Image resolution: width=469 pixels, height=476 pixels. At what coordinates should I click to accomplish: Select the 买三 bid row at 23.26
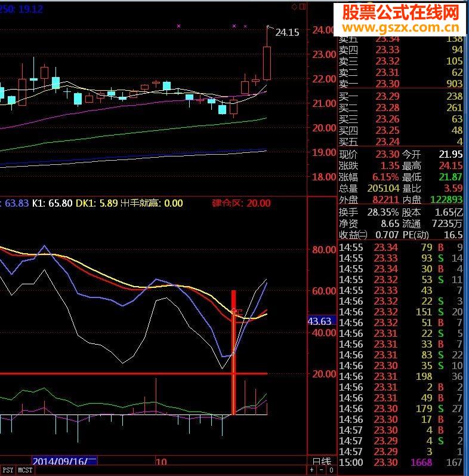pyautogui.click(x=401, y=119)
